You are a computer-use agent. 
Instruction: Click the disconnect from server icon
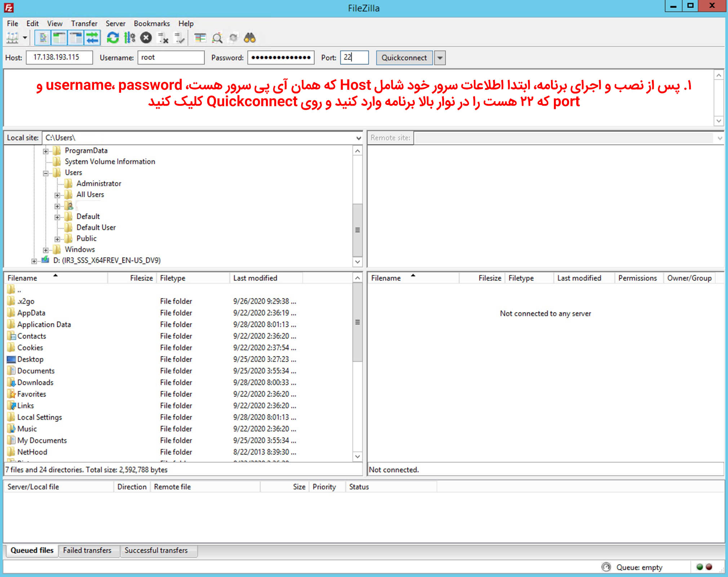tap(163, 38)
